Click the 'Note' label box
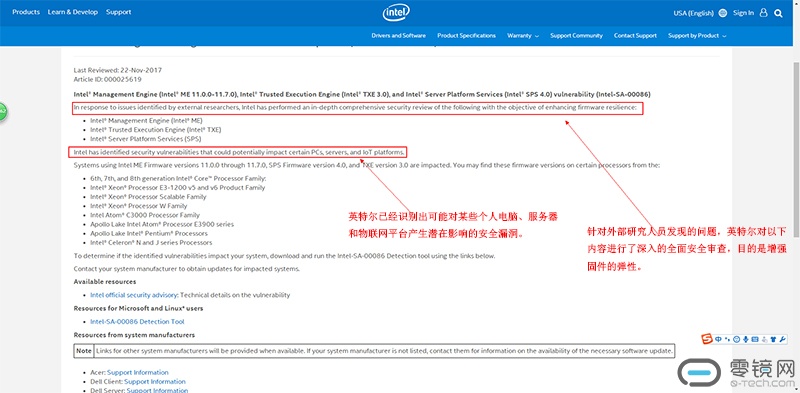Image resolution: width=800 pixels, height=393 pixels. point(84,351)
